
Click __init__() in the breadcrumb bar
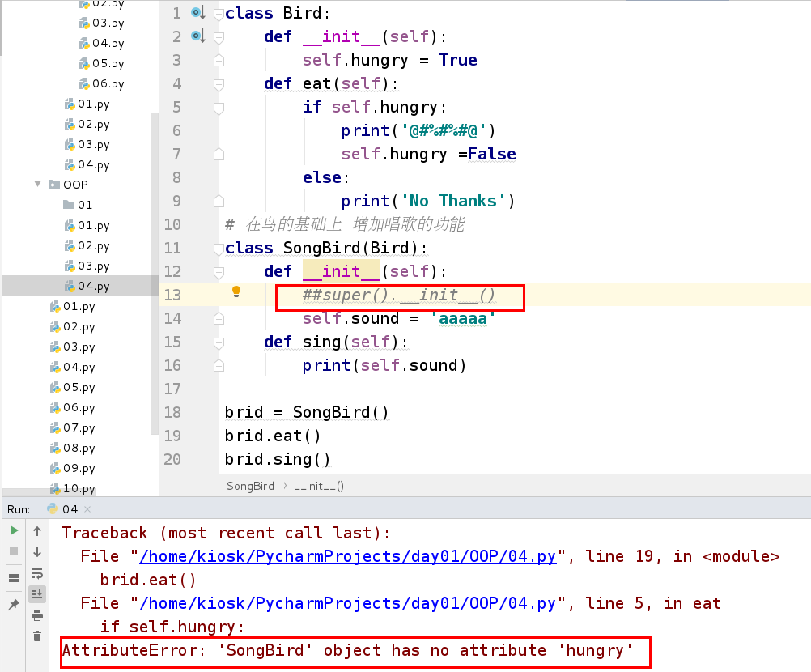319,487
